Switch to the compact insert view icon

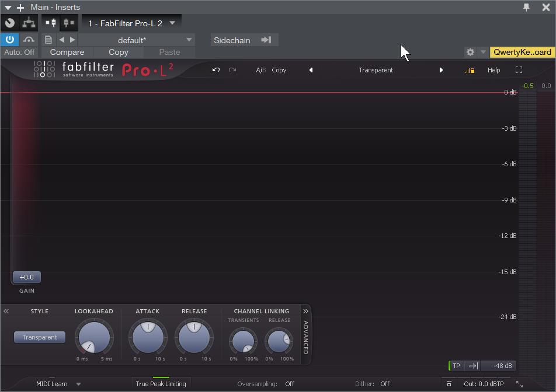69,23
